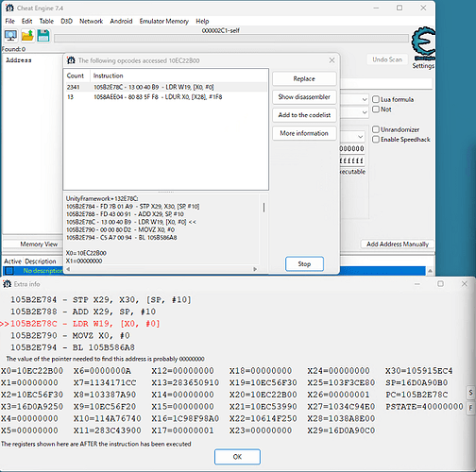Click the PSTATE=40000000 register value

(x=424, y=407)
